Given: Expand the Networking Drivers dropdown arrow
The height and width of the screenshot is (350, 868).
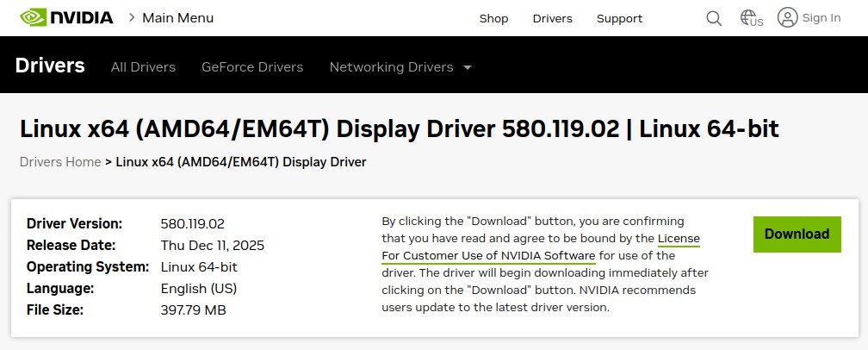Looking at the screenshot, I should click(468, 67).
